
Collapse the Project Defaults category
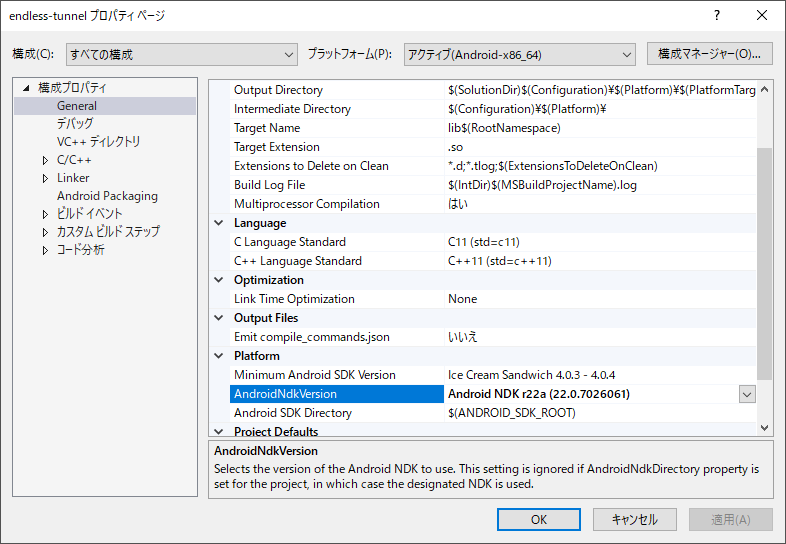pos(219,431)
